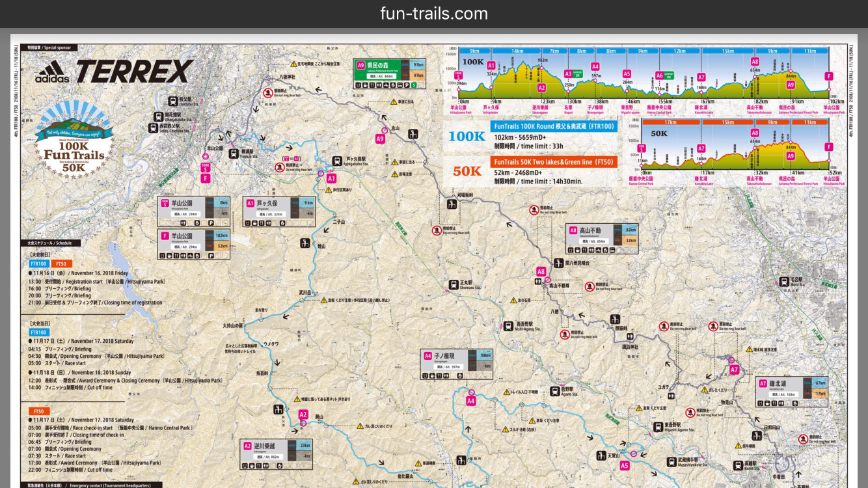This screenshot has height=488, width=868.
Task: Open the A4 子ノ権現 aid station info box
Action: click(457, 364)
